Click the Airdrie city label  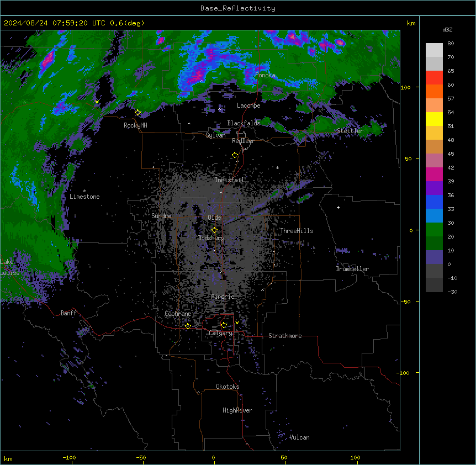(x=223, y=297)
